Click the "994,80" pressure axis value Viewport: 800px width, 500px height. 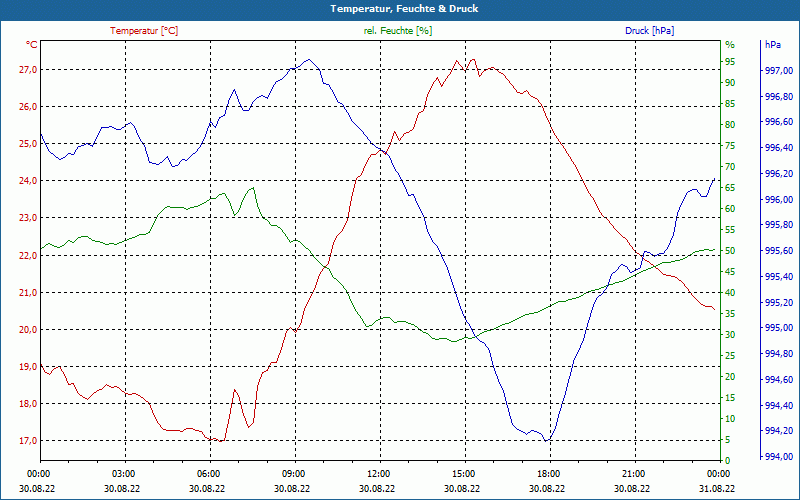click(x=779, y=354)
